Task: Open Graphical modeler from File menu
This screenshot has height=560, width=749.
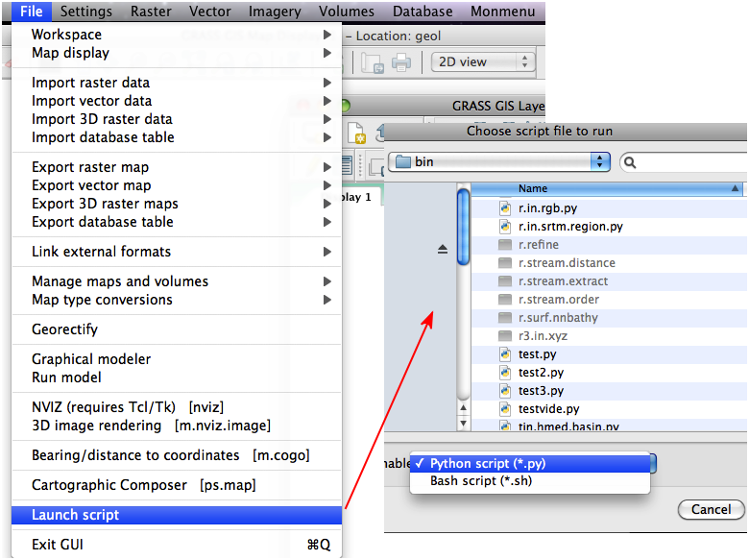Action: point(91,359)
